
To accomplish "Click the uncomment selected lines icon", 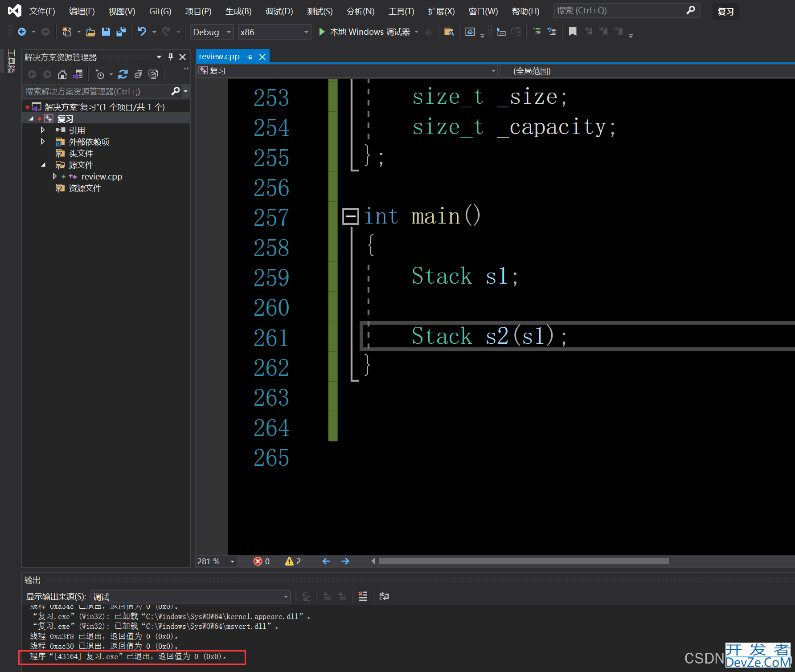I will point(552,32).
